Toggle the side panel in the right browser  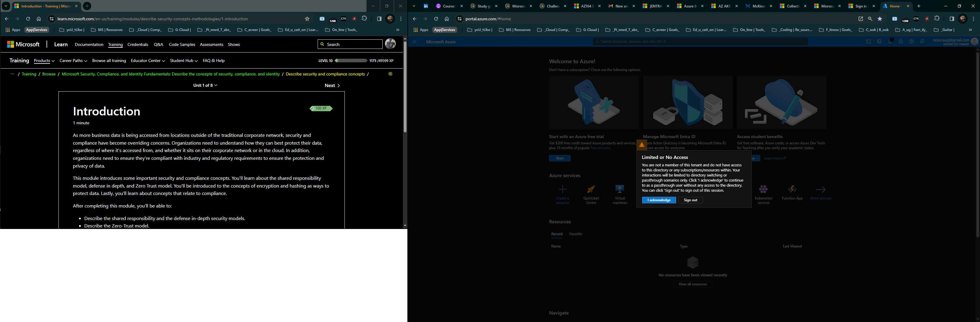coord(952,18)
